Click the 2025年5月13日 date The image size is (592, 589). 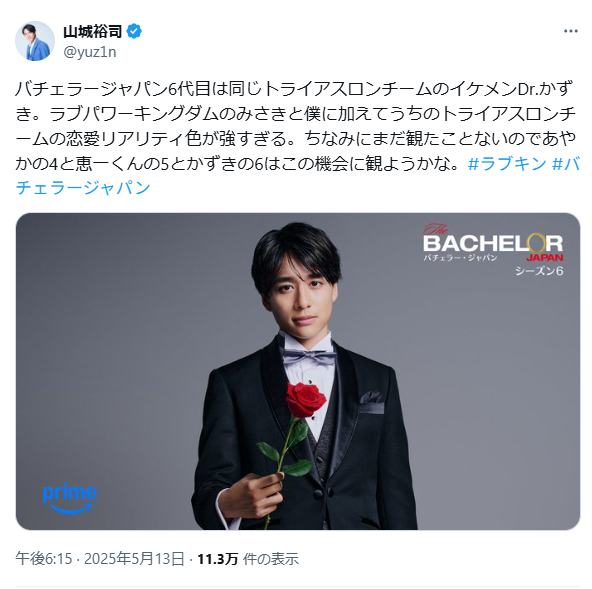134,558
